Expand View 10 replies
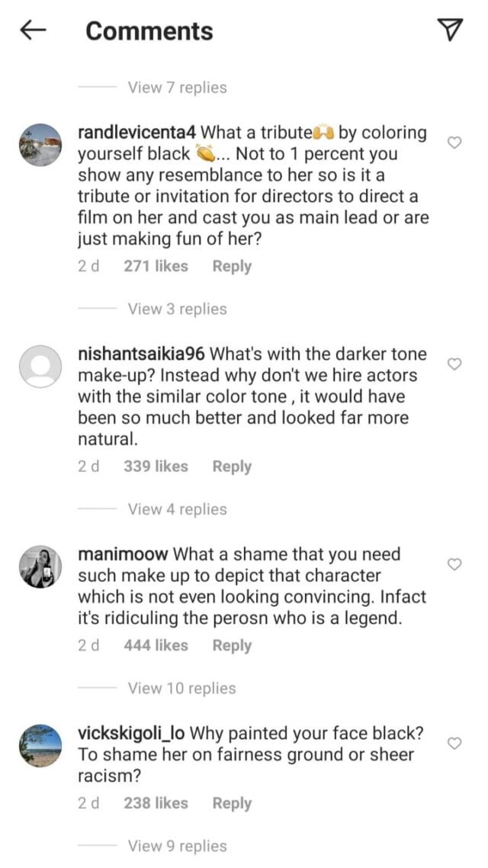The image size is (488, 868). coord(181,688)
